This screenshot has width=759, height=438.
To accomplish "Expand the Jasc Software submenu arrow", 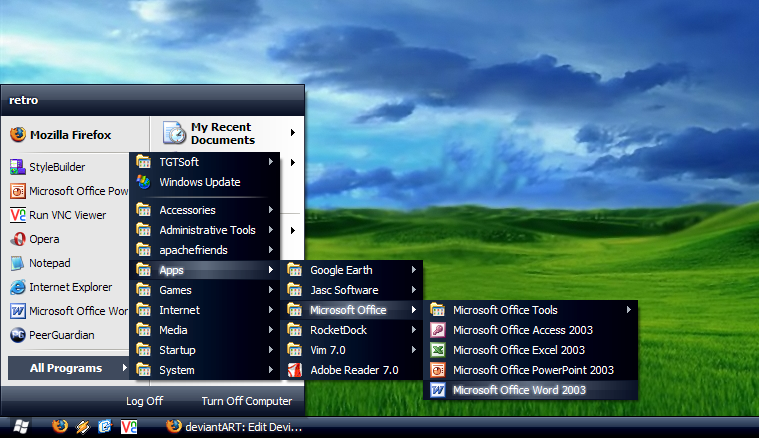I will tap(413, 290).
